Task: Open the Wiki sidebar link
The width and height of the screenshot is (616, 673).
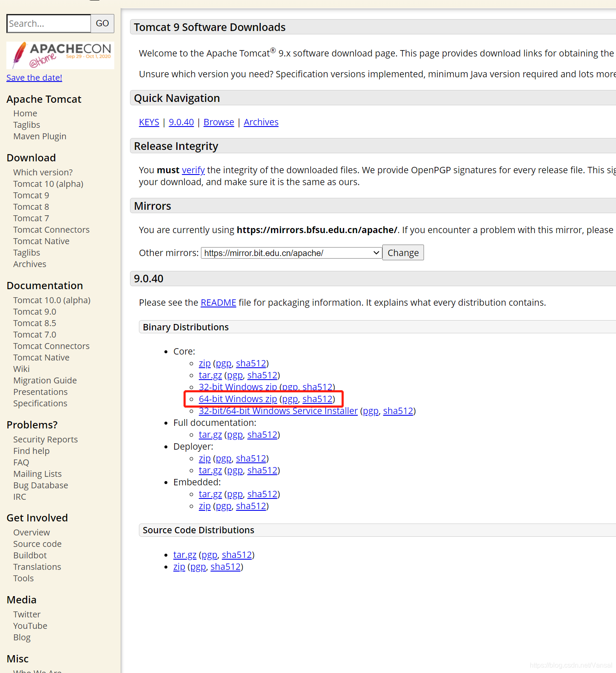Action: (21, 369)
